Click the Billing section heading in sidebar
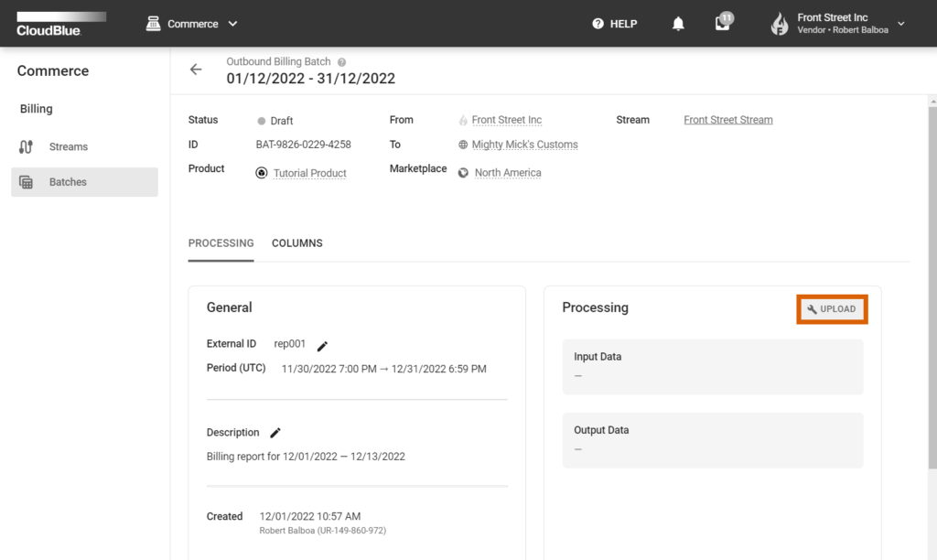 [x=37, y=109]
